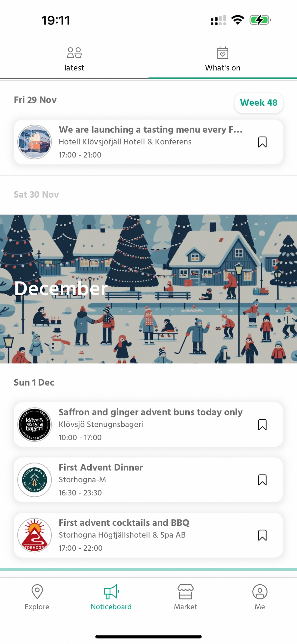The image size is (297, 644).
Task: Tap the Noticeboard megaphone icon
Action: (111, 592)
